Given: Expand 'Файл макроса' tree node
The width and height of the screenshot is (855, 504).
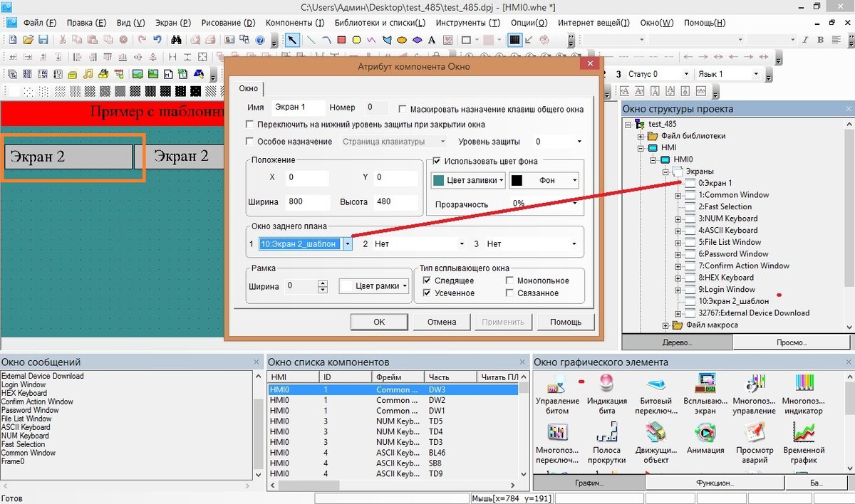Looking at the screenshot, I should click(x=666, y=325).
